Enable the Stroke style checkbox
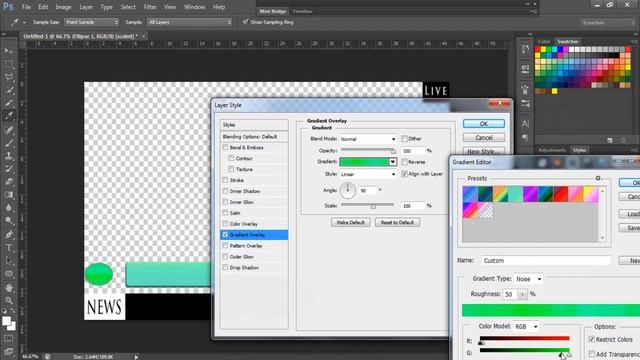 coord(225,180)
